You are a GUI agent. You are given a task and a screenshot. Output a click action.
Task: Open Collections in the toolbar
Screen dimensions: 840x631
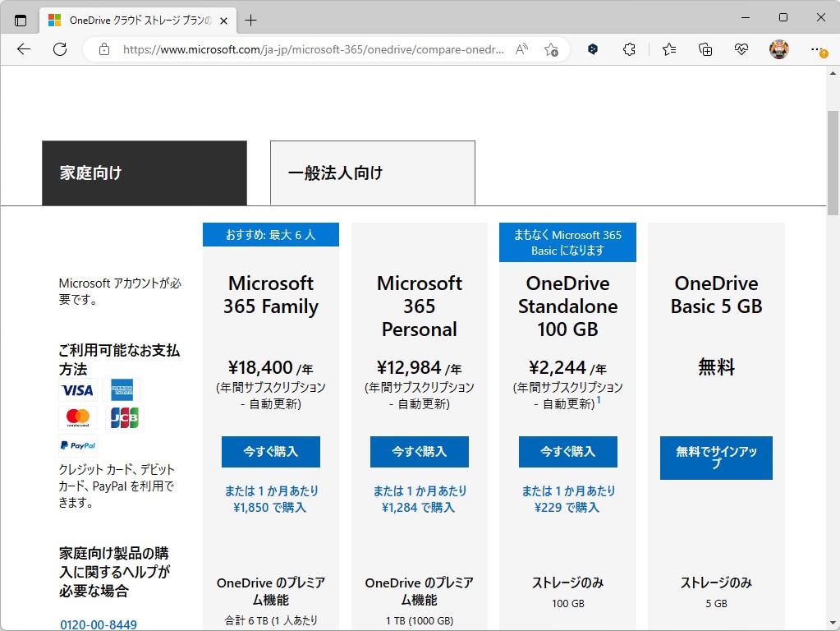tap(705, 49)
